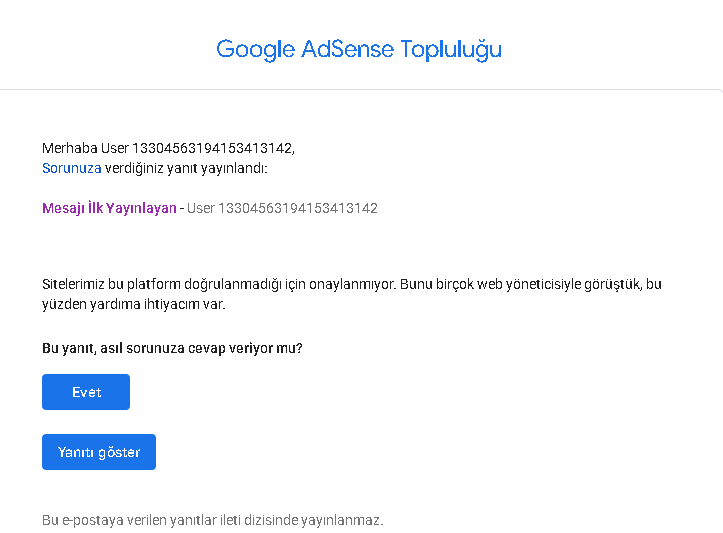Viewport: 723px width, 533px height.
Task: Click the footer note about e-postaya verilen yanıtlar
Action: click(x=213, y=520)
